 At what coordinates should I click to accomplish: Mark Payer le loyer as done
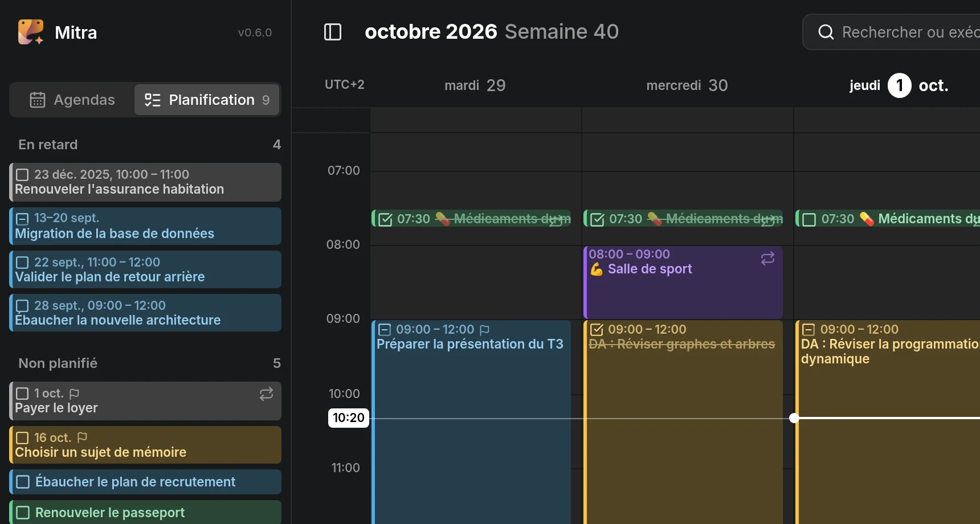click(x=22, y=394)
